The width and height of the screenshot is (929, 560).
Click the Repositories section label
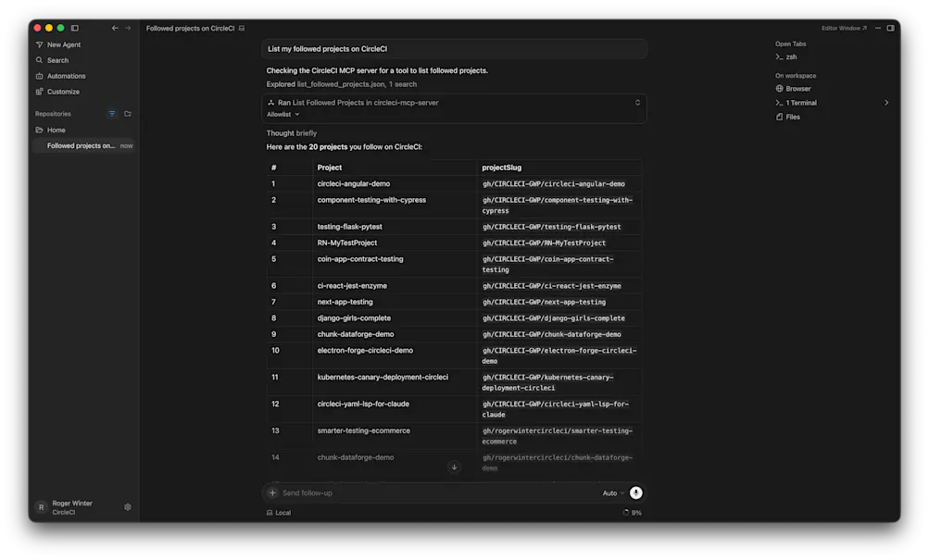click(x=53, y=114)
